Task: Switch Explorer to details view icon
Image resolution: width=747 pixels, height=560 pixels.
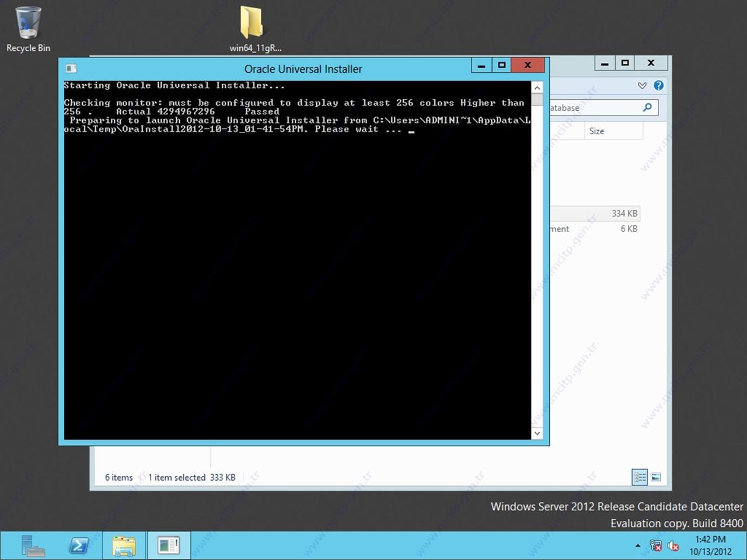Action: click(640, 477)
